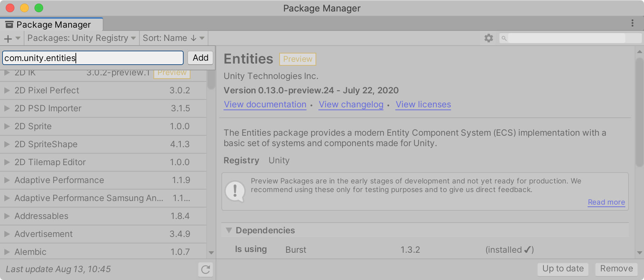This screenshot has height=280, width=644.
Task: Click the Is using label
Action: point(251,249)
